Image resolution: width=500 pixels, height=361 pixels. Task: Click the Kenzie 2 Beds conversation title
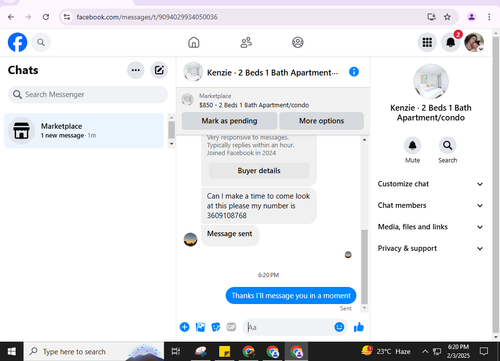[272, 73]
